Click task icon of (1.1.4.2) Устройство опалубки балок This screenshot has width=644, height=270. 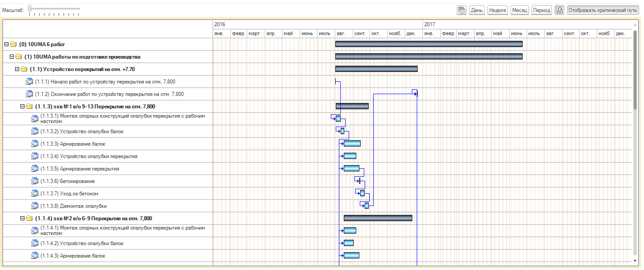tap(35, 243)
